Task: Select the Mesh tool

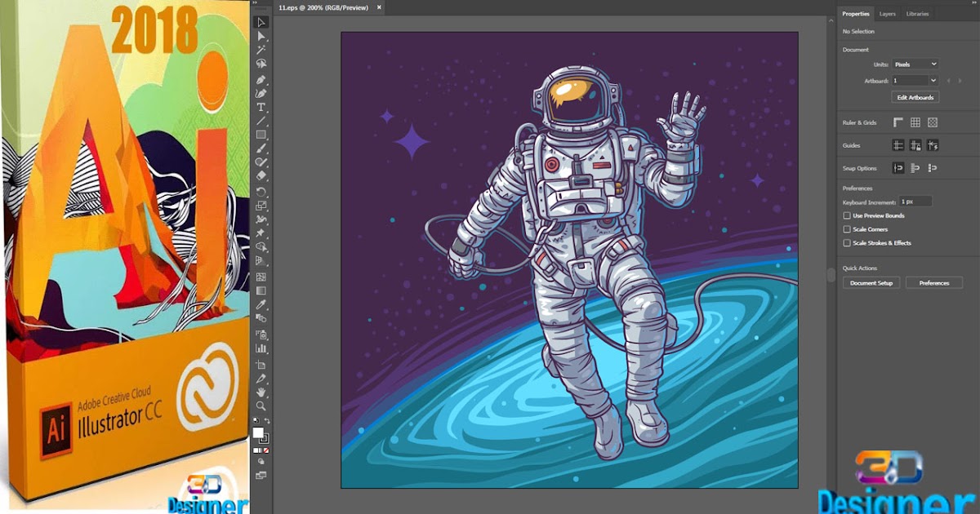Action: [x=261, y=277]
